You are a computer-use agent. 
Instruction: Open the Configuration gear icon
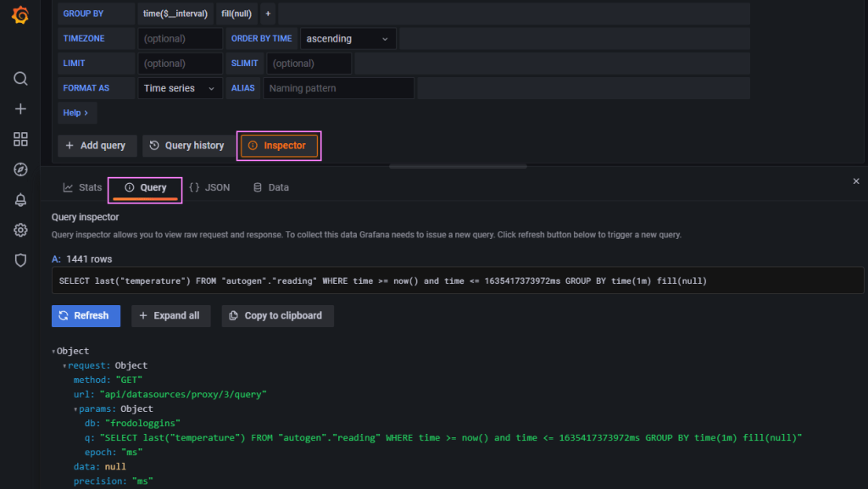(20, 231)
